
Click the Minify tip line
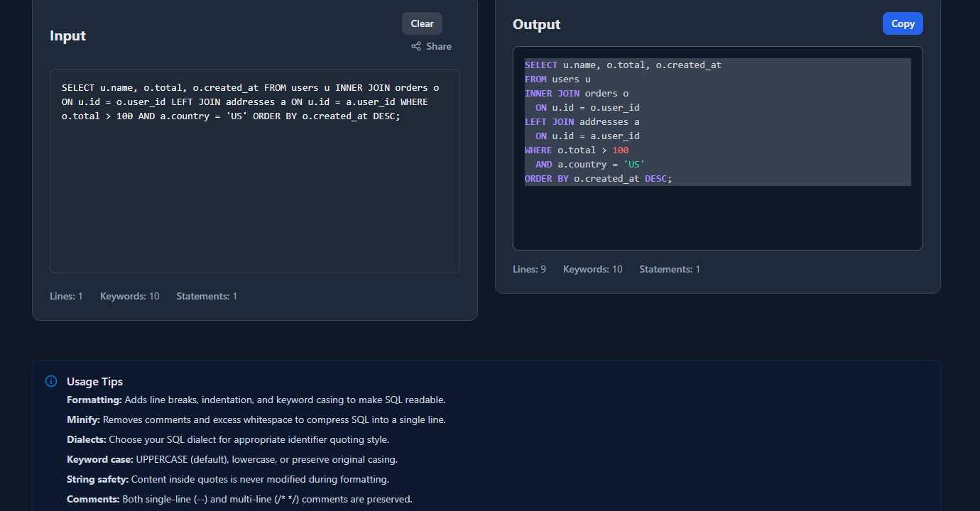tap(256, 419)
